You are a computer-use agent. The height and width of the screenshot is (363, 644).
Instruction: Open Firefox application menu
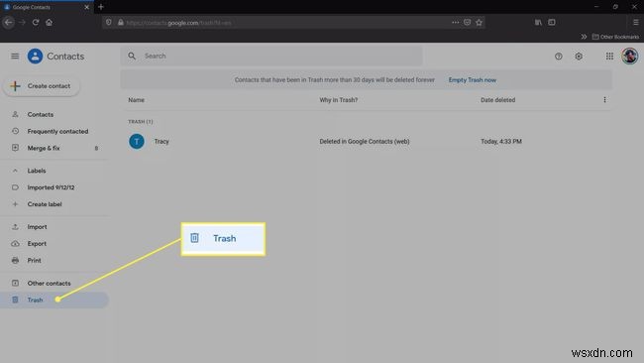click(x=635, y=22)
